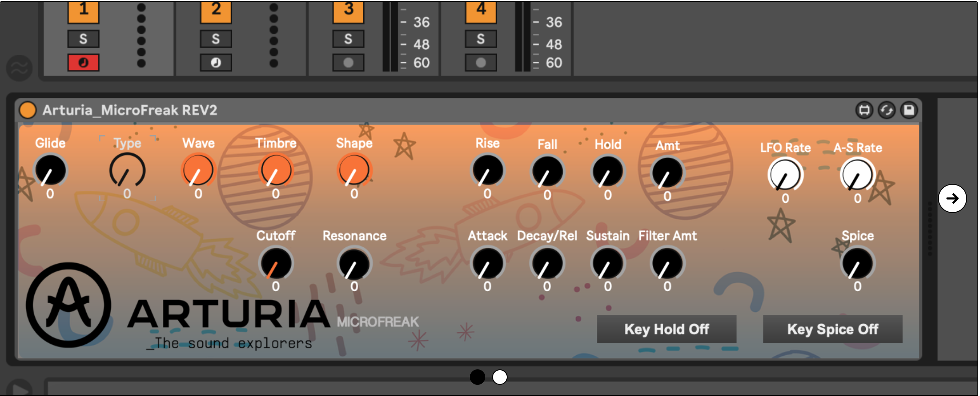The width and height of the screenshot is (980, 396).
Task: Click the track 3 number activator button
Action: (x=348, y=10)
